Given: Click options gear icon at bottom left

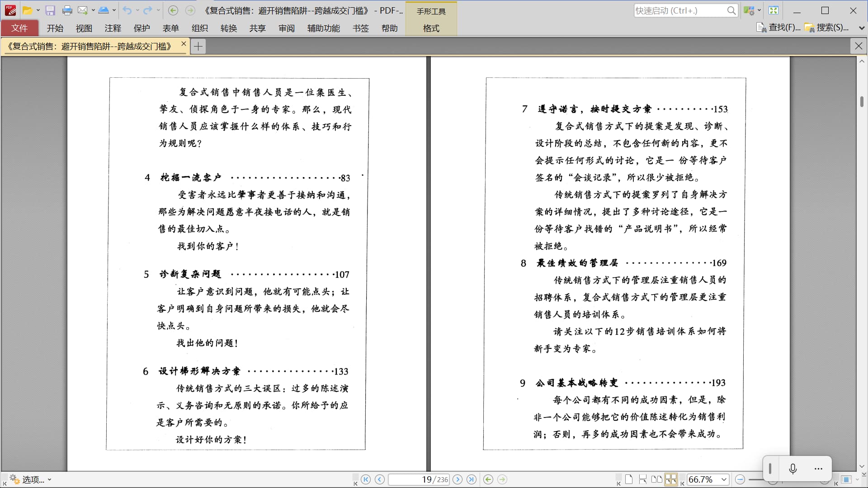Looking at the screenshot, I should coord(14,479).
